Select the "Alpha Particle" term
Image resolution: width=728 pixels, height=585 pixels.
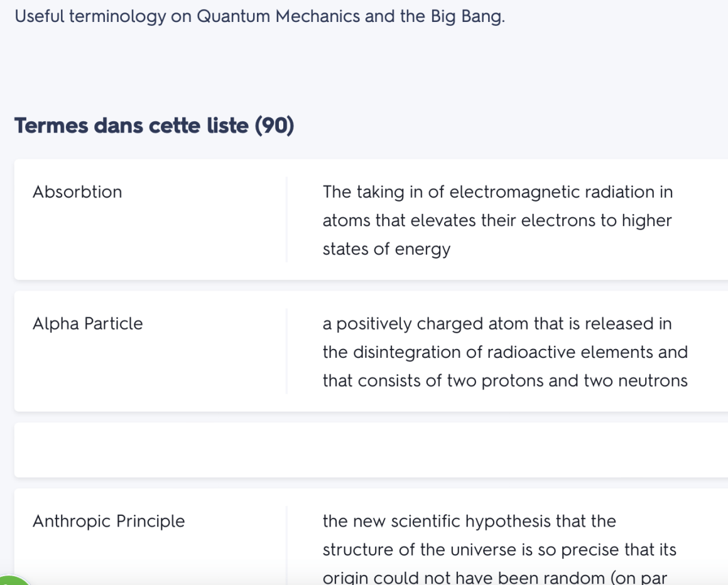[x=88, y=324]
